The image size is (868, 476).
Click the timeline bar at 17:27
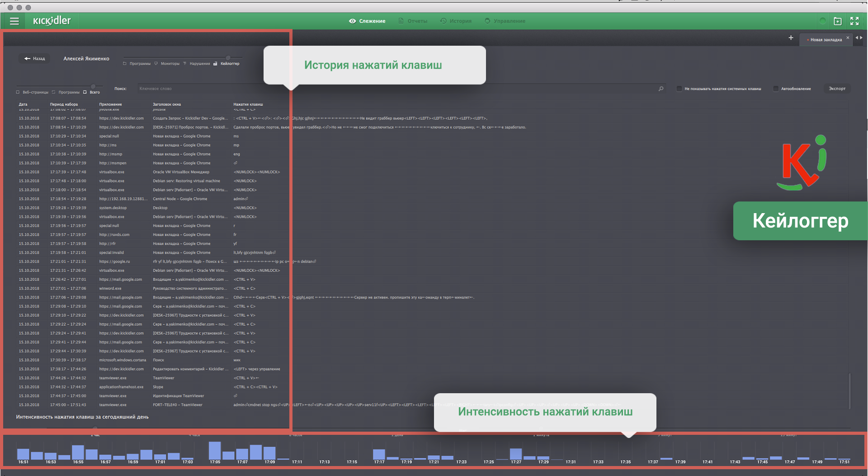pos(516,454)
